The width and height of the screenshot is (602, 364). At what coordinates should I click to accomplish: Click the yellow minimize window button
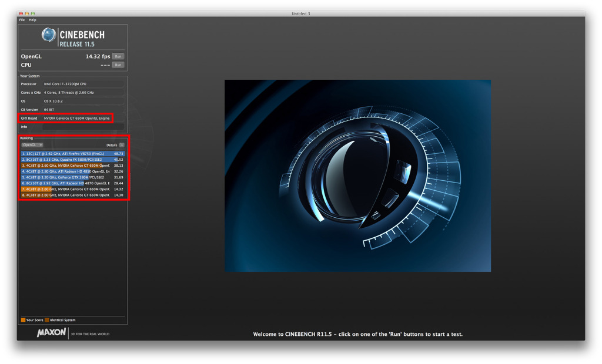pyautogui.click(x=27, y=14)
